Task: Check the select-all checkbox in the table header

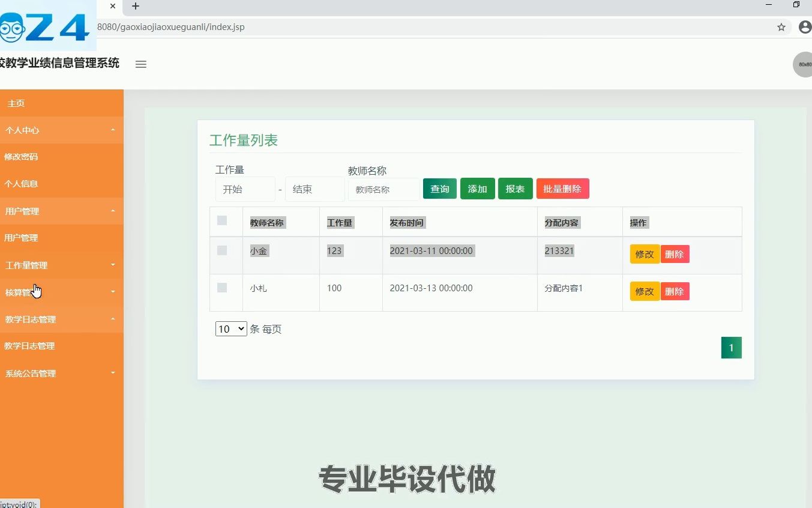Action: pos(221,221)
